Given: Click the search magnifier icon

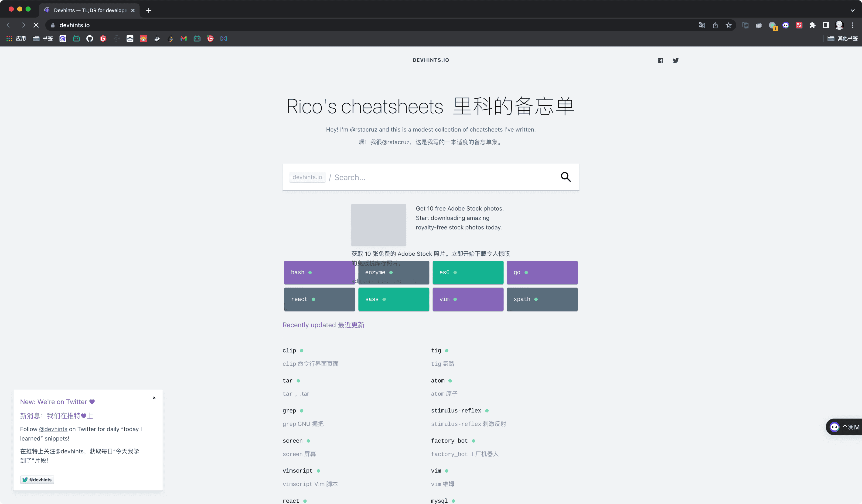Looking at the screenshot, I should pyautogui.click(x=566, y=177).
